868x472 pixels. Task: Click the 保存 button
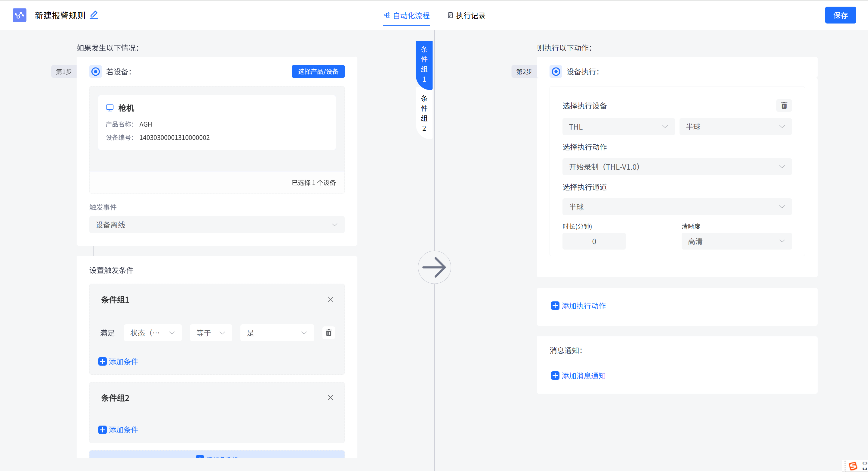tap(840, 15)
